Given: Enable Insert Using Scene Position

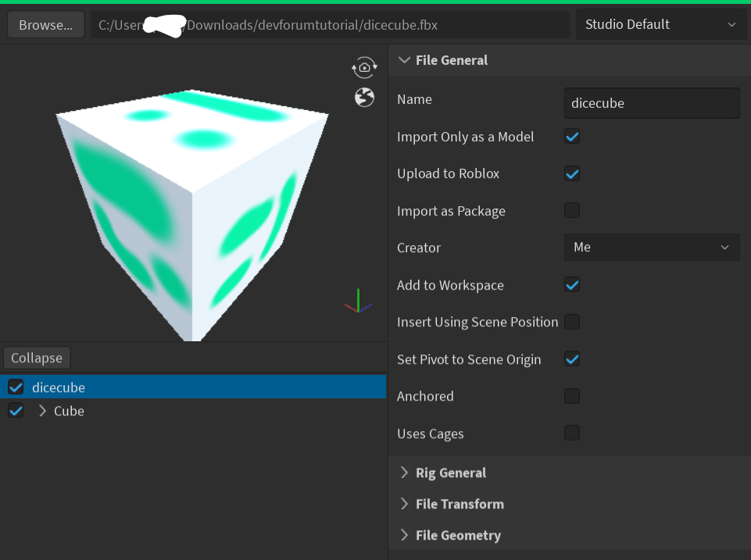Looking at the screenshot, I should 571,322.
